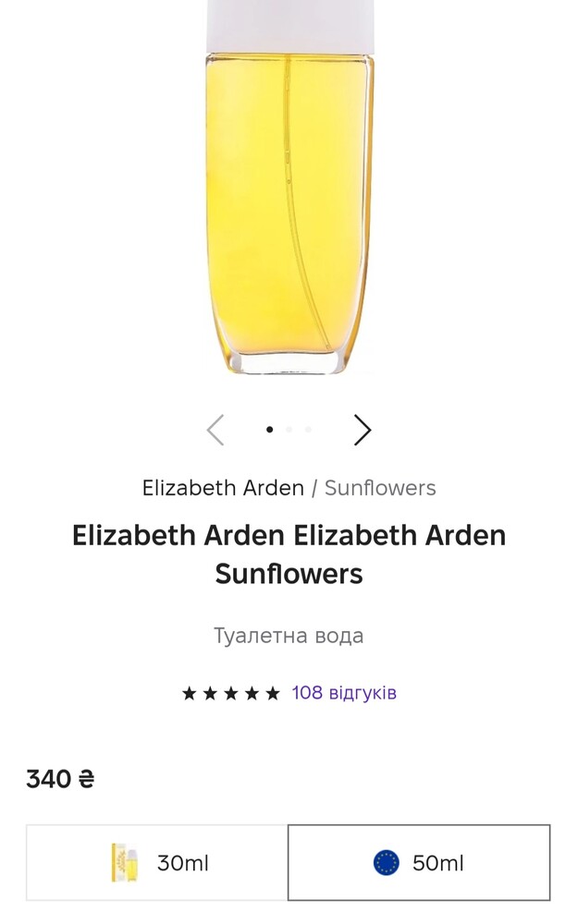Select the 50ml volume option
This screenshot has width=578, height=924.
419,863
